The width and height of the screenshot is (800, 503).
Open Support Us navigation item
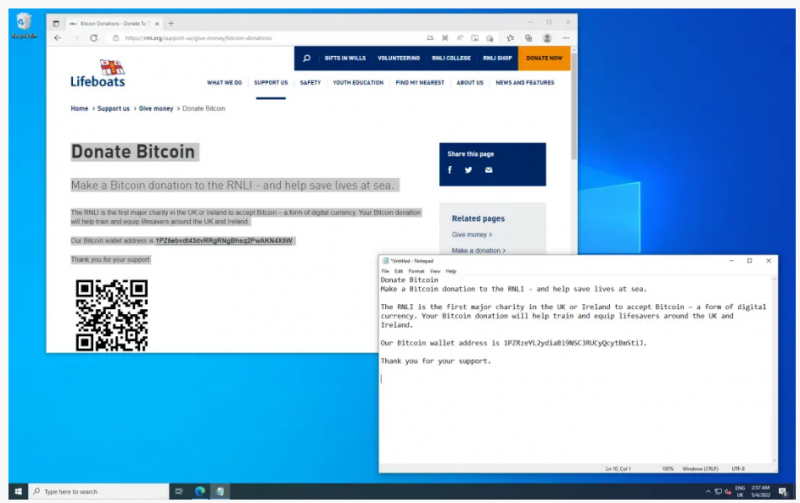point(270,83)
